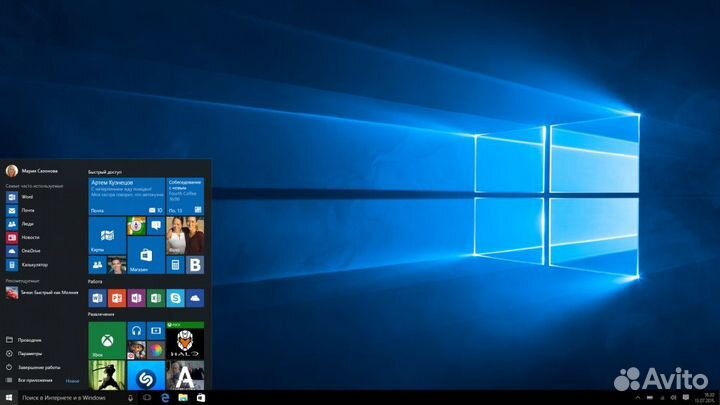Click the Новые label next to all apps
Viewport: 720px width, 405px height.
72,381
